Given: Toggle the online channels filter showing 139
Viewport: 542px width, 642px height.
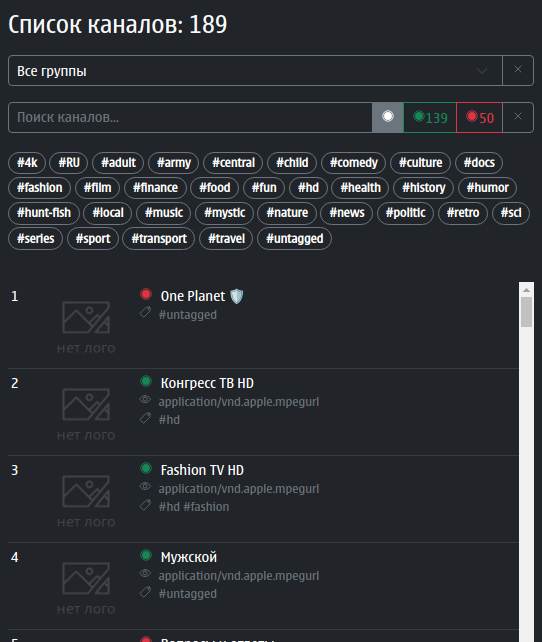Looking at the screenshot, I should coord(430,117).
